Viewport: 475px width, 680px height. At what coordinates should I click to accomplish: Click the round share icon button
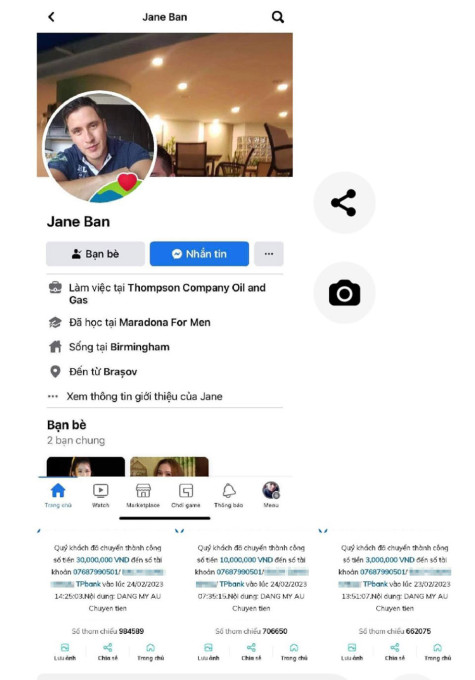point(344,203)
